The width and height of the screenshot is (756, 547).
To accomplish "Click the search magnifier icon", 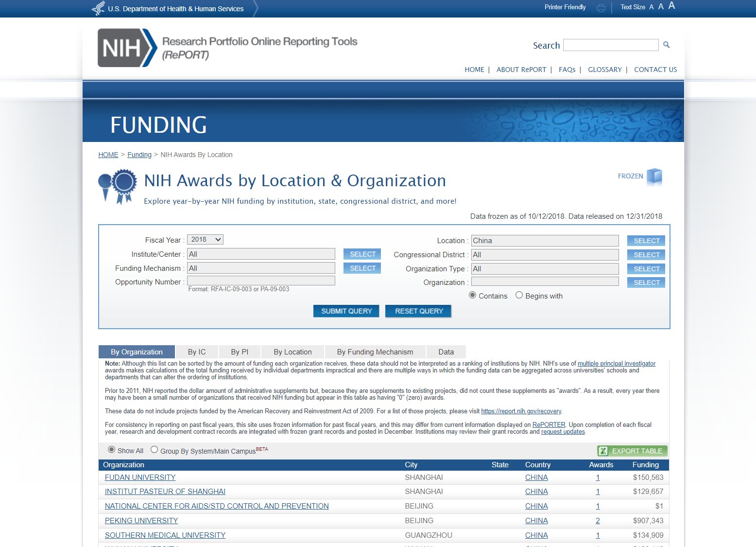I will click(667, 45).
